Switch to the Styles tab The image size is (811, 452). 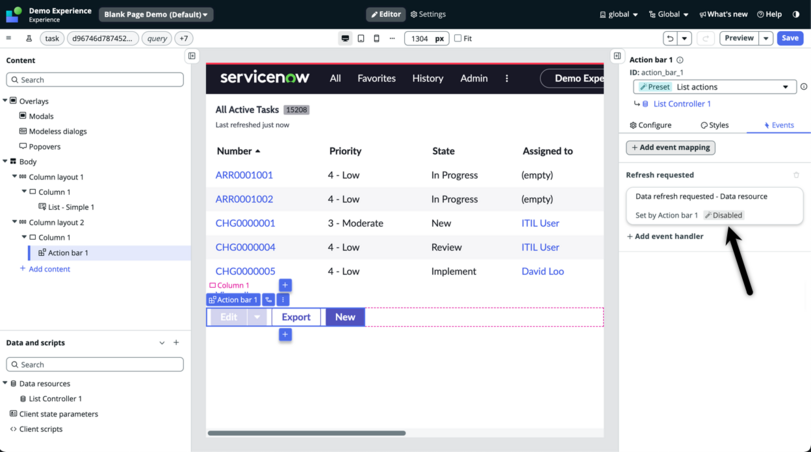tap(715, 125)
